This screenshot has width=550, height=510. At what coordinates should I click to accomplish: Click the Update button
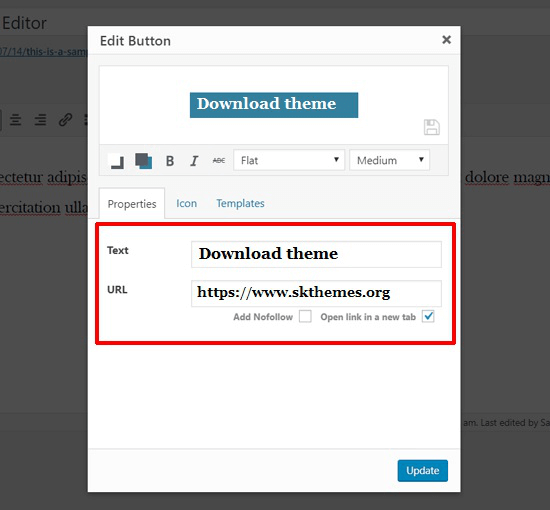click(x=423, y=471)
